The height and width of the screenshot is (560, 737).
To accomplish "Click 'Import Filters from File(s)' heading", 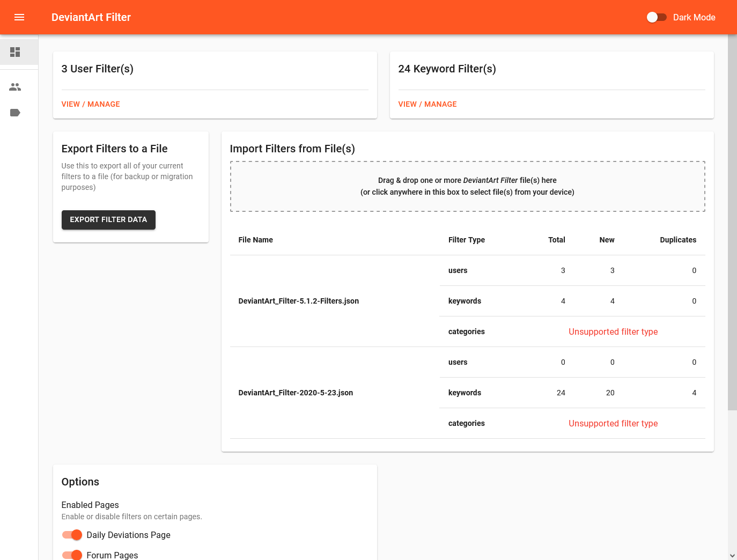I will tap(292, 149).
